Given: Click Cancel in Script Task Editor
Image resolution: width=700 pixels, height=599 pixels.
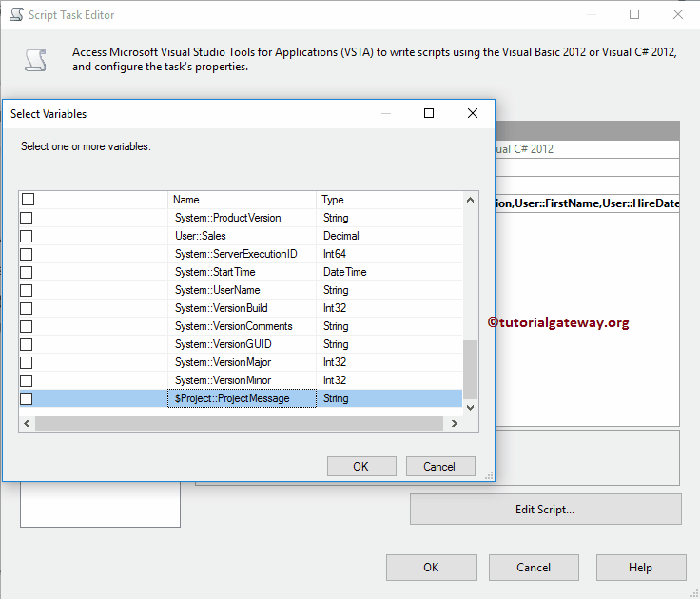Looking at the screenshot, I should point(534,568).
